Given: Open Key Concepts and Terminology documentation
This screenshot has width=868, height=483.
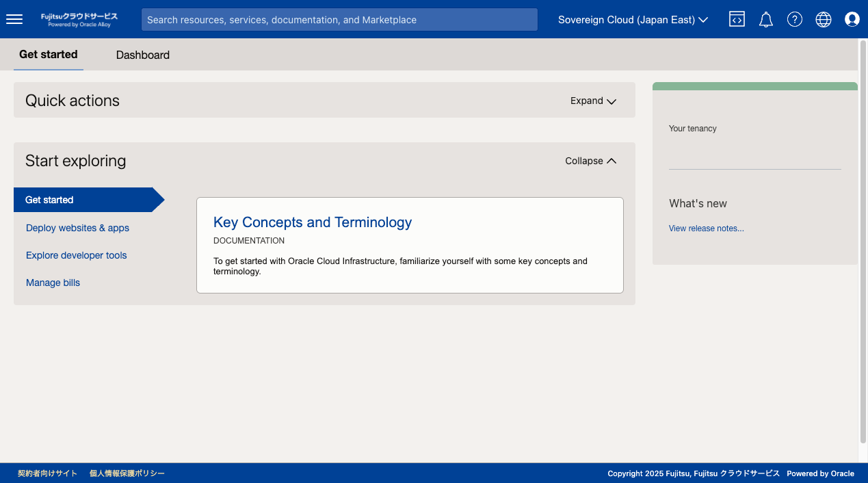Looking at the screenshot, I should (x=313, y=222).
